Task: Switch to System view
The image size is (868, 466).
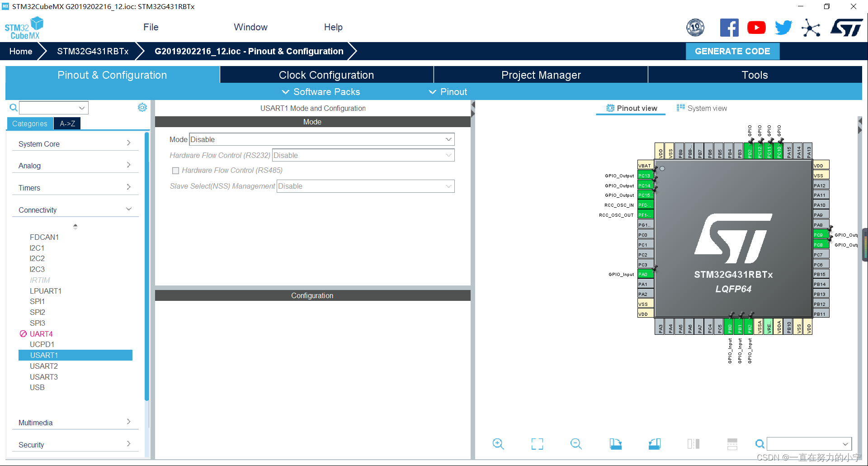Action: tap(702, 108)
